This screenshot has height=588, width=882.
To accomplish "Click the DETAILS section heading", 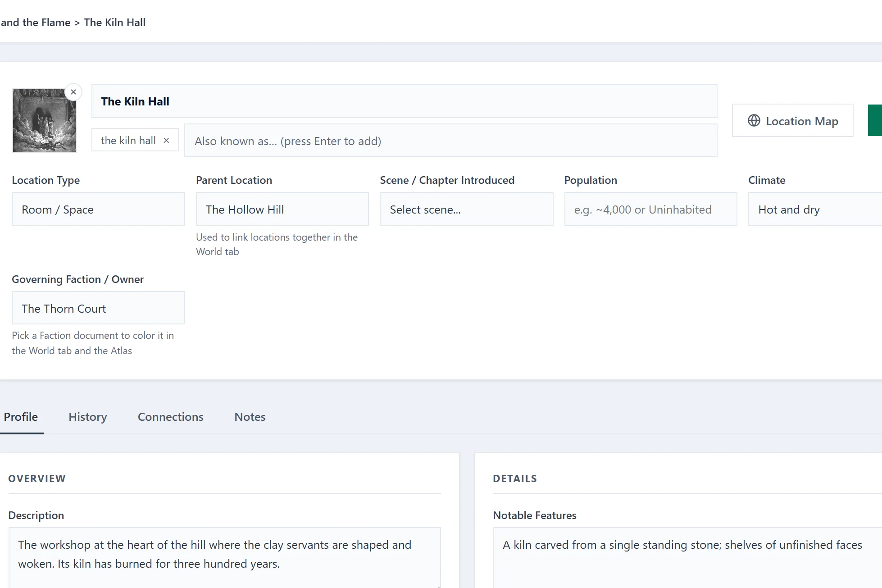I will tap(515, 479).
